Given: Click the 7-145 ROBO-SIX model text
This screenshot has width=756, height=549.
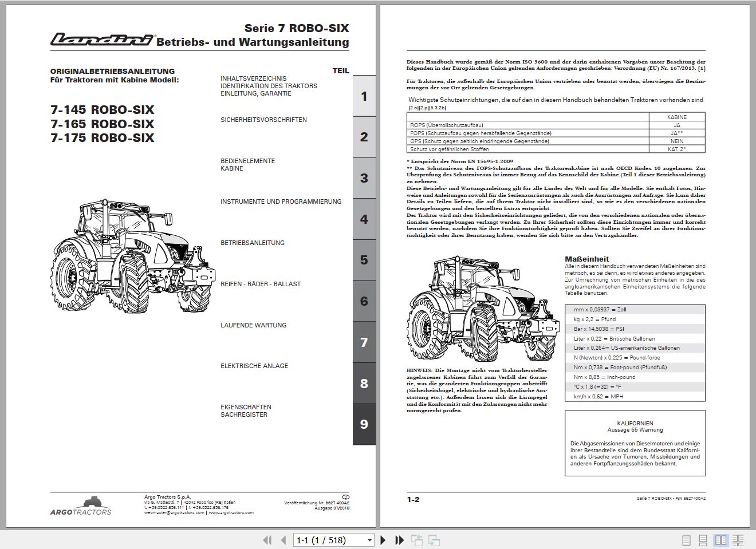Looking at the screenshot, I should click(103, 110).
